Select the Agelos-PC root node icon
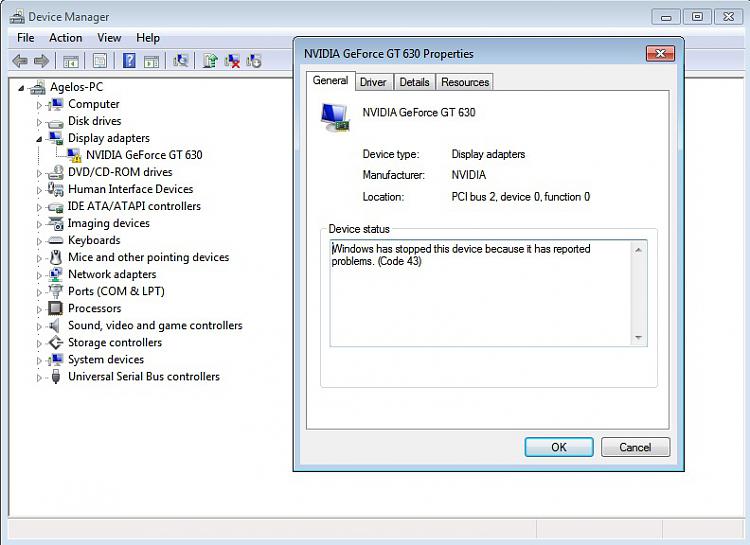 [37, 87]
